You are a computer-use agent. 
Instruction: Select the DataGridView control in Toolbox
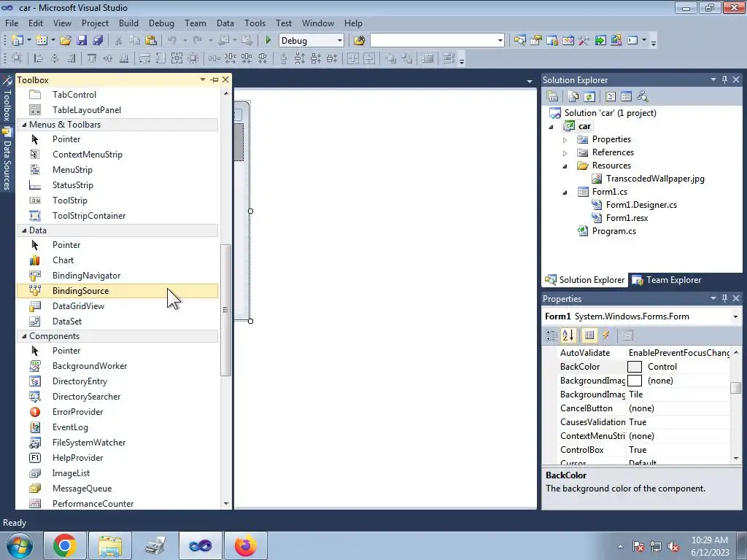(x=79, y=306)
